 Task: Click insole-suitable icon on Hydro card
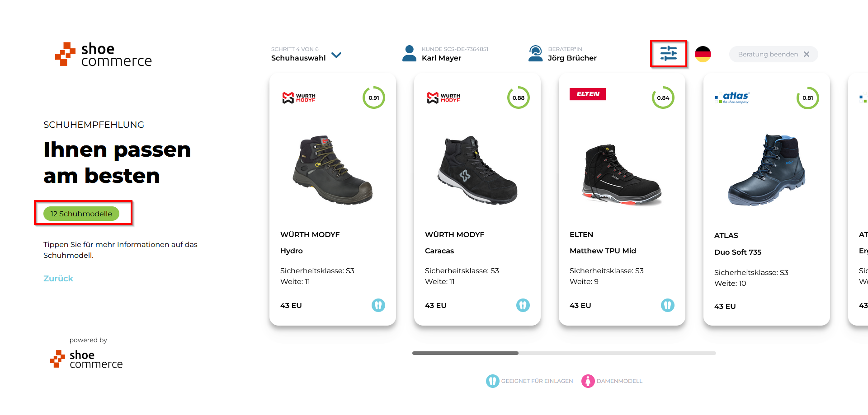point(378,305)
